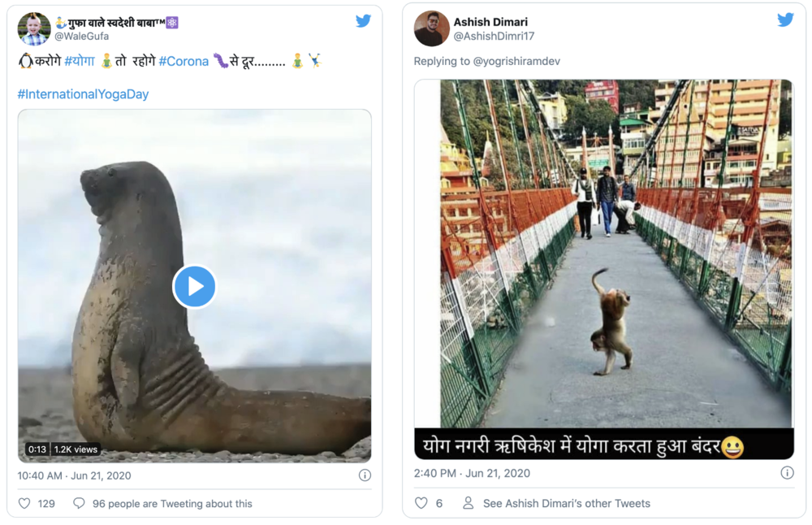Screen dimensions: 812x525
Task: Open WaleGufa profile avatar
Action: tap(34, 29)
